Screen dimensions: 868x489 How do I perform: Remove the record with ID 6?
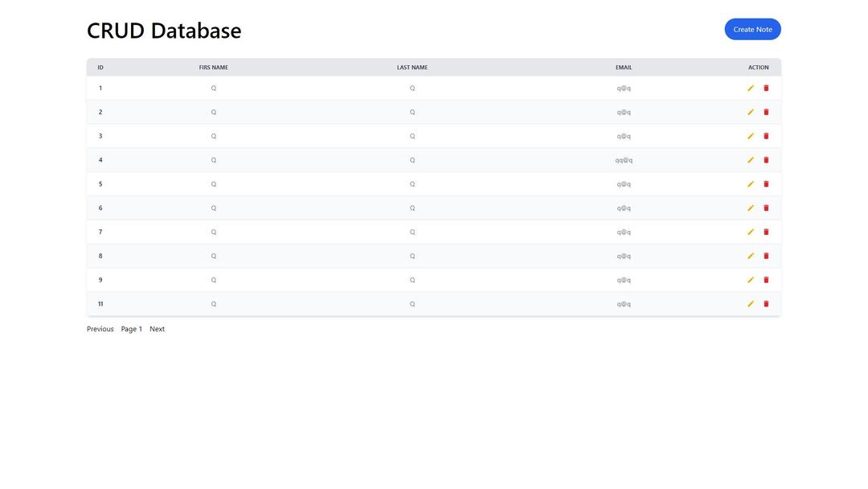766,208
